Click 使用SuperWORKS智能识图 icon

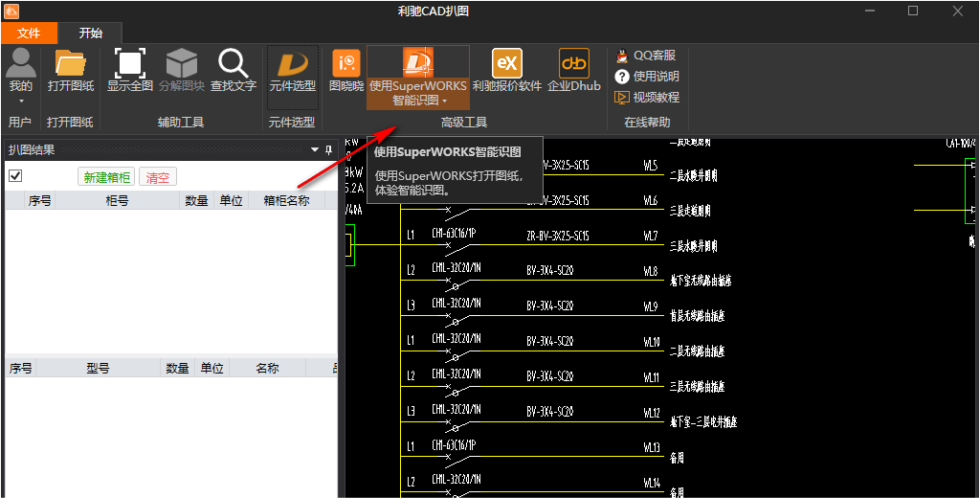point(417,62)
